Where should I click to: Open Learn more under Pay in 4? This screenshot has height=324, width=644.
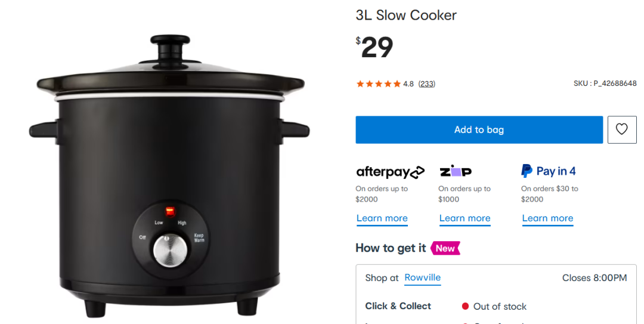click(x=547, y=218)
